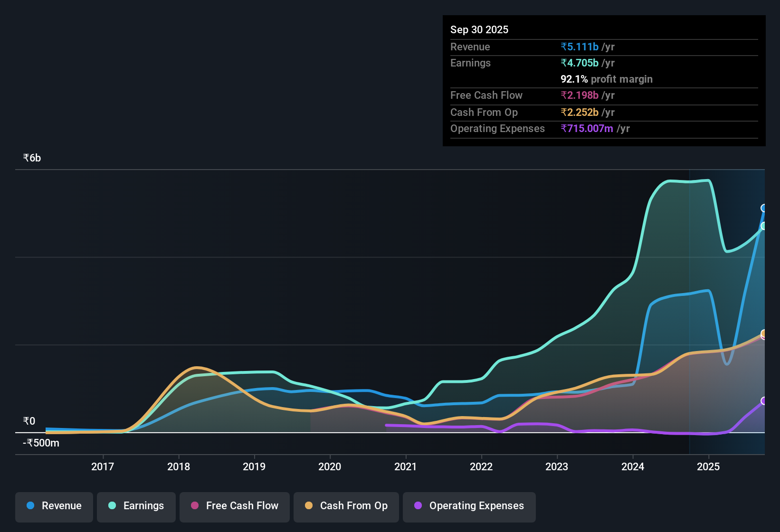Screen dimensions: 780x532
Task: Toggle the Revenue series visibility
Action: [54, 506]
